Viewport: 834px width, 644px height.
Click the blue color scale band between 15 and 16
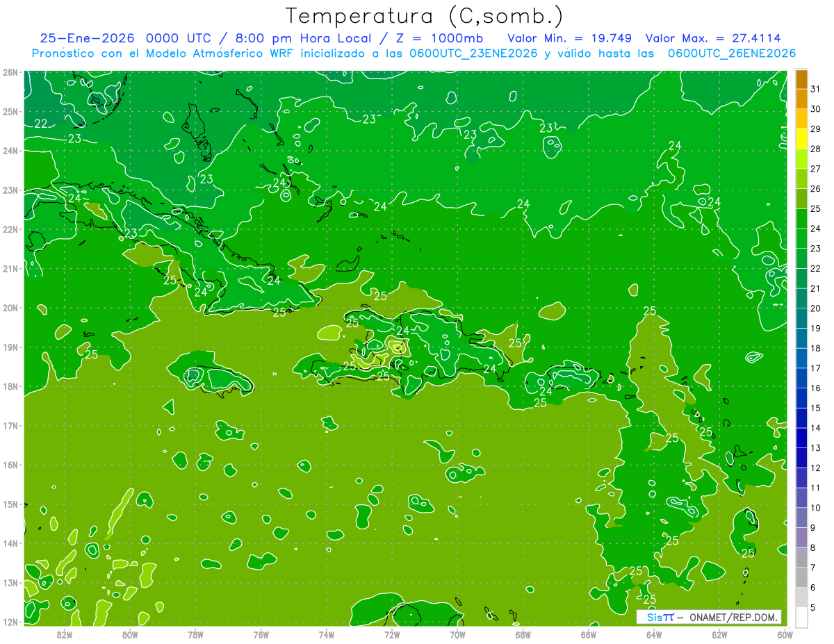801,398
